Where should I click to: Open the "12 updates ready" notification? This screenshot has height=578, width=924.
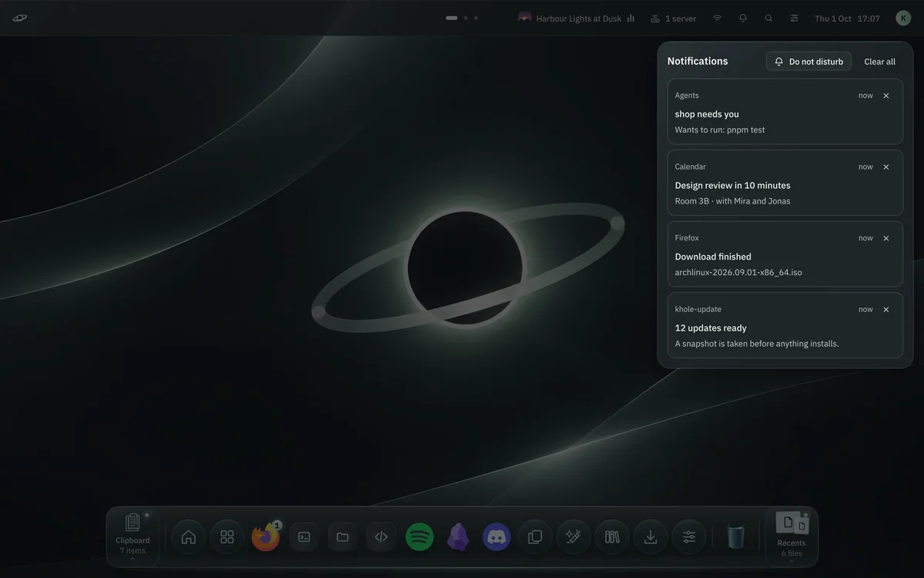pyautogui.click(x=785, y=325)
